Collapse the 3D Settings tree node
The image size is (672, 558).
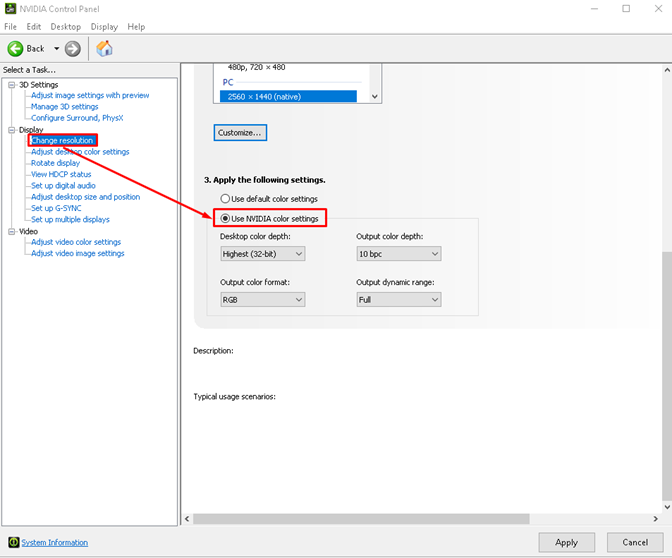coord(11,85)
